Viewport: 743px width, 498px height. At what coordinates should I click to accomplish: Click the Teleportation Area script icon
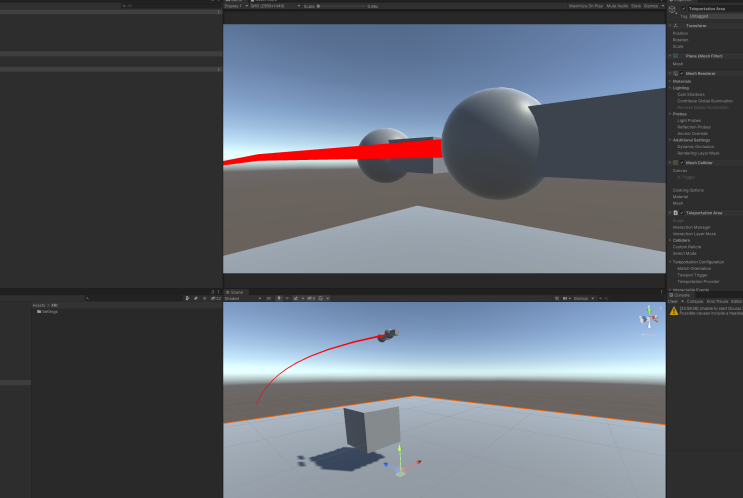point(676,213)
